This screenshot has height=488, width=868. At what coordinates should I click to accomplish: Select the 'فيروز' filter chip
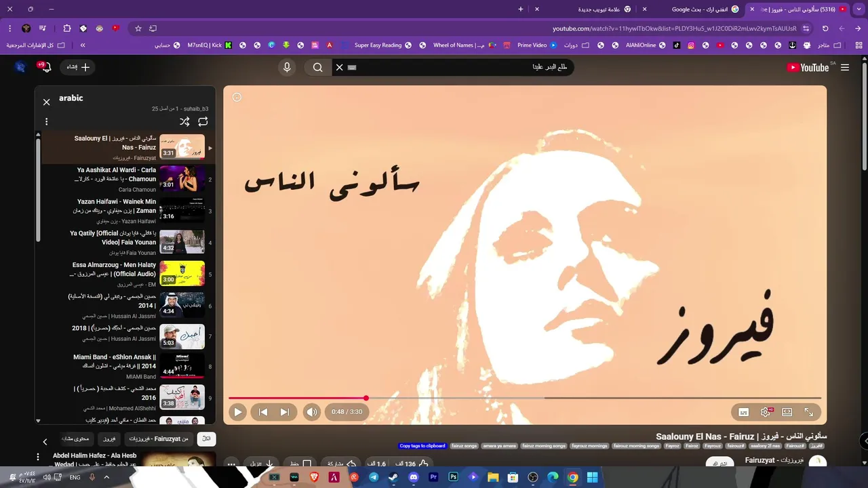pyautogui.click(x=109, y=439)
